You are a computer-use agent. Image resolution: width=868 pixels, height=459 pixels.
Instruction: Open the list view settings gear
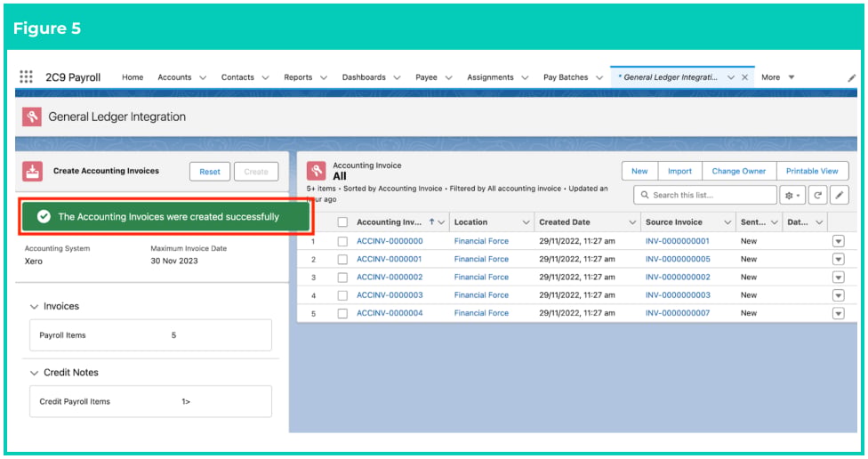[792, 195]
